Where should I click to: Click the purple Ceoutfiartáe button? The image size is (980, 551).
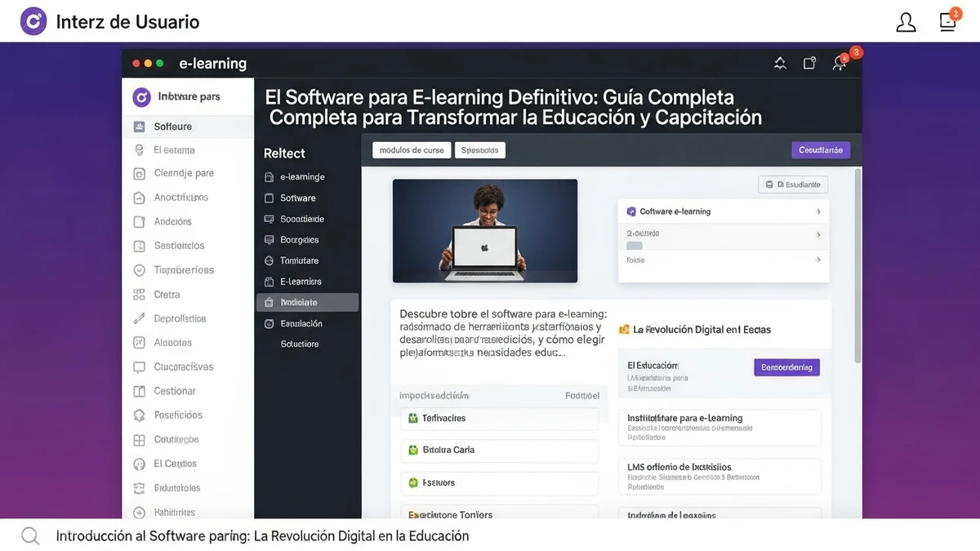click(821, 150)
